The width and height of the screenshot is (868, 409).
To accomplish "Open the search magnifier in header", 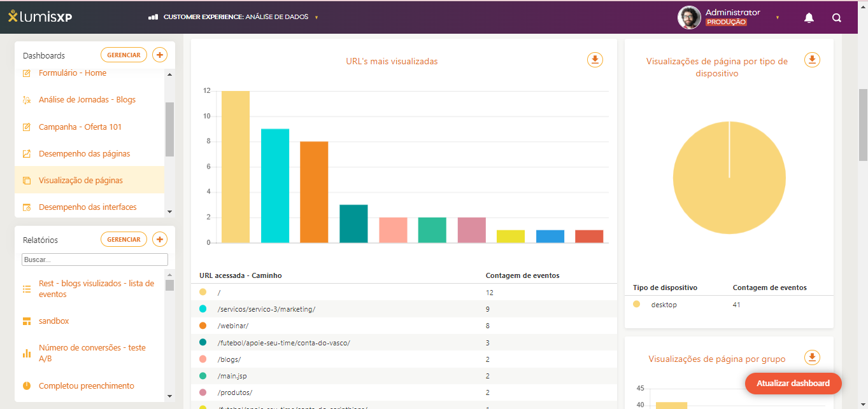I will tap(837, 18).
